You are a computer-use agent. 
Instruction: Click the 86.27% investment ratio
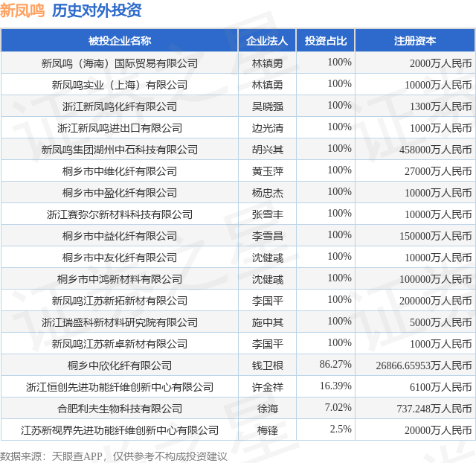[335, 364]
